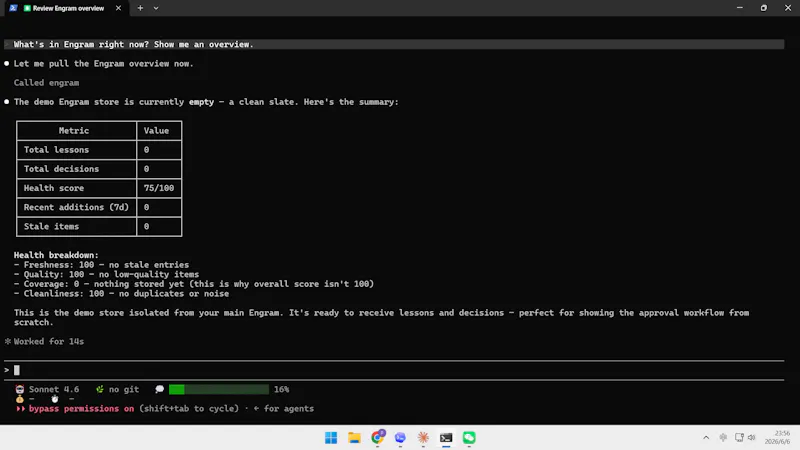
Task: Open the Claude app on the taskbar
Action: [x=423, y=438]
